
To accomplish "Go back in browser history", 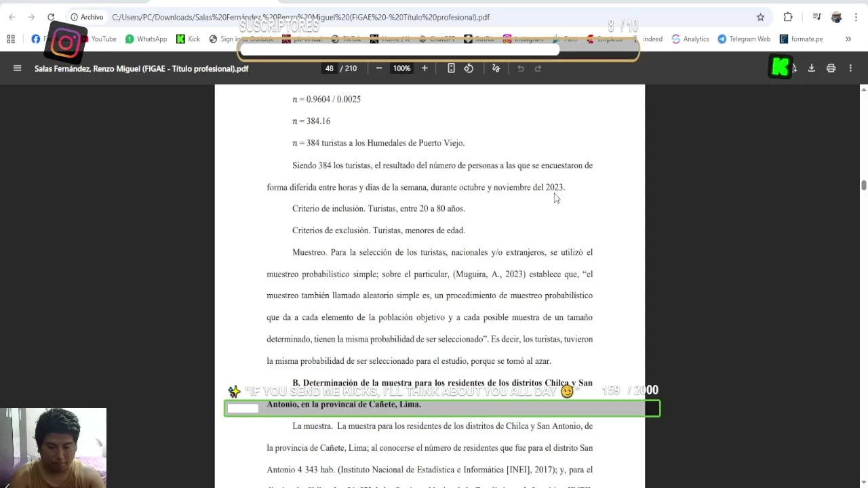I will click(12, 17).
